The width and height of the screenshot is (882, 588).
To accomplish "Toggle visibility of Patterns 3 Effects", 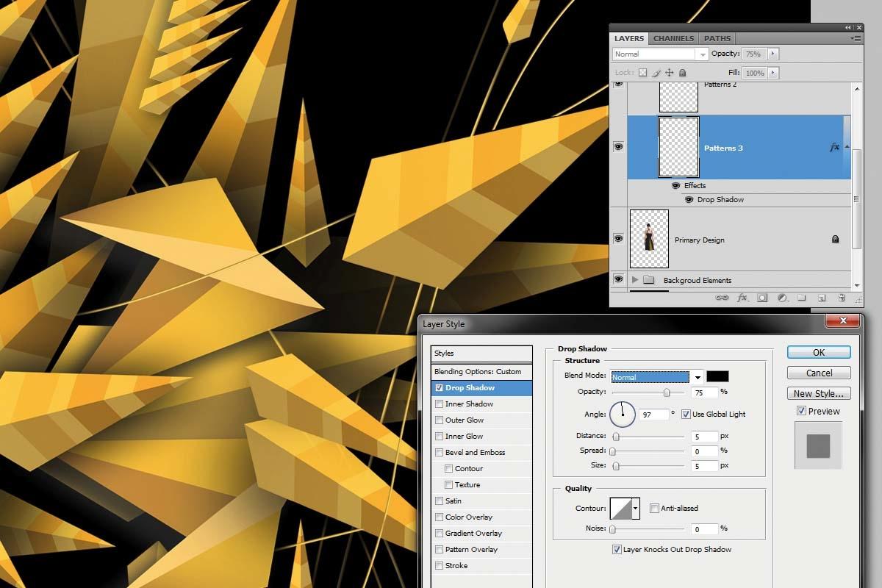I will (x=675, y=186).
